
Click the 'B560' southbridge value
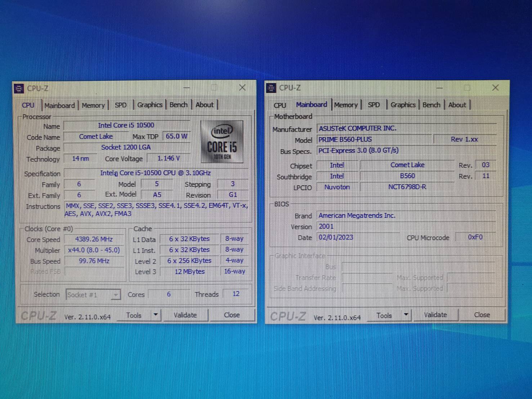pos(407,176)
